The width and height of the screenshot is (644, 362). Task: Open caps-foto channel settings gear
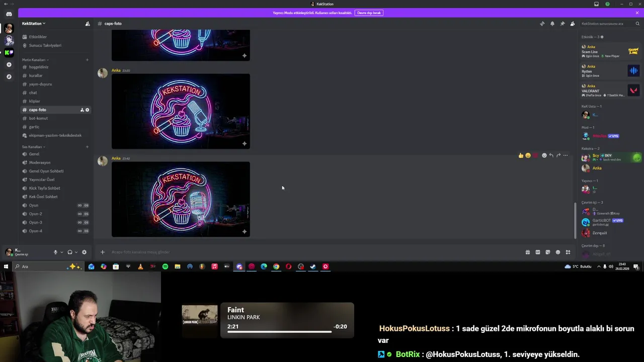[x=87, y=110]
